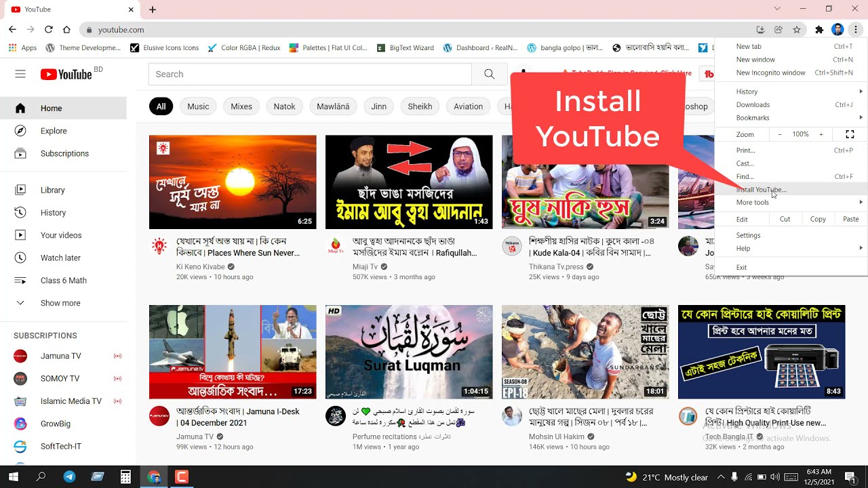
Task: Click the YouTube search field
Action: pyautogui.click(x=310, y=74)
